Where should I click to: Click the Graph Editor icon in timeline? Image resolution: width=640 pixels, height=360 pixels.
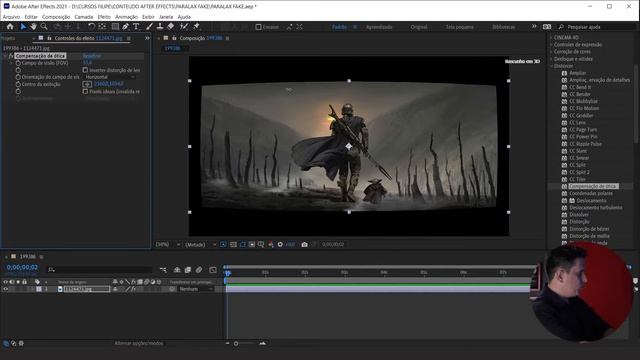pyautogui.click(x=213, y=270)
